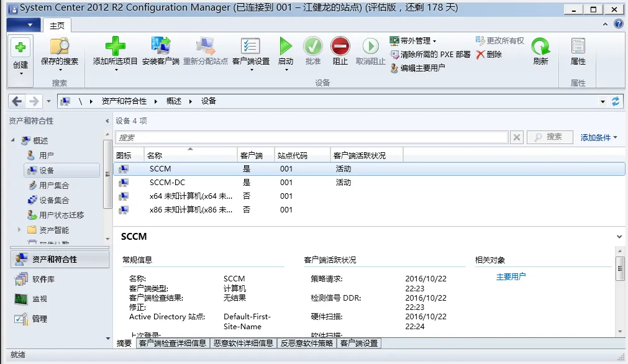Click the address bar refresh icon
The width and height of the screenshot is (628, 364).
click(x=616, y=101)
